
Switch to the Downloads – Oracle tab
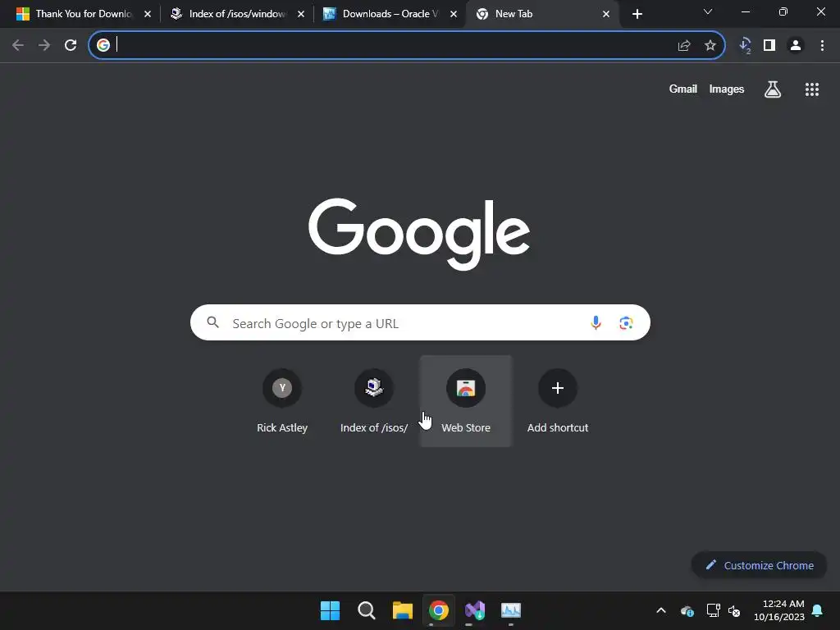pyautogui.click(x=390, y=14)
